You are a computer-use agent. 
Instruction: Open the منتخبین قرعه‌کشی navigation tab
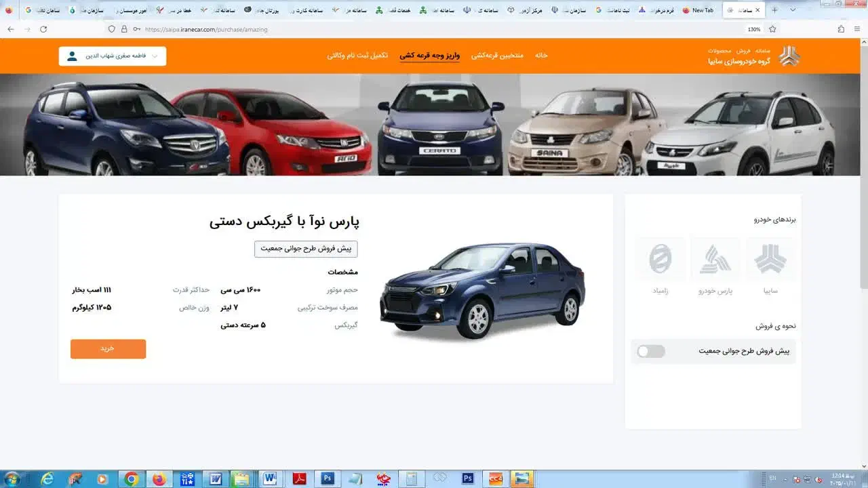coord(498,56)
